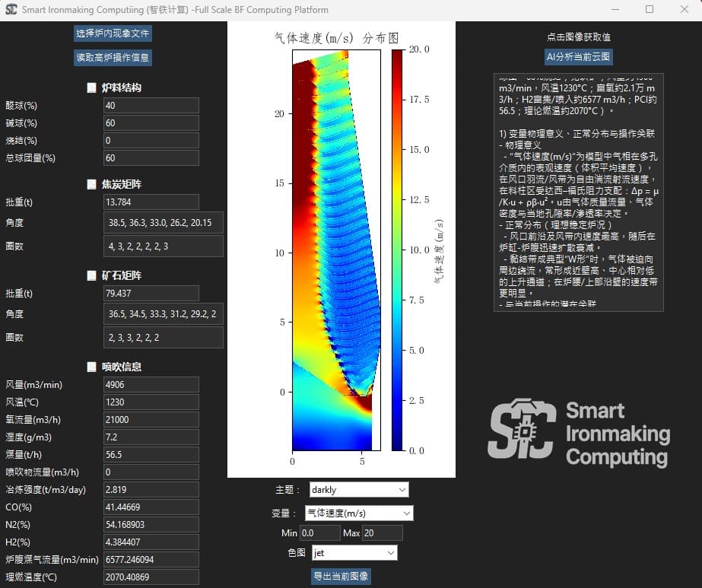Edit the Min value field showing 0.0
The width and height of the screenshot is (702, 588).
[x=319, y=532]
